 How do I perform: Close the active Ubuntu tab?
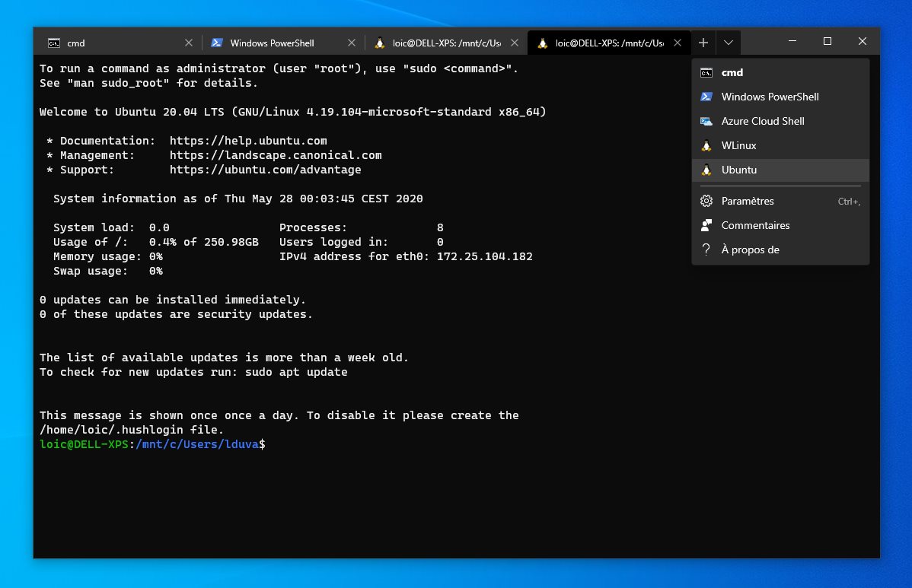[x=677, y=43]
